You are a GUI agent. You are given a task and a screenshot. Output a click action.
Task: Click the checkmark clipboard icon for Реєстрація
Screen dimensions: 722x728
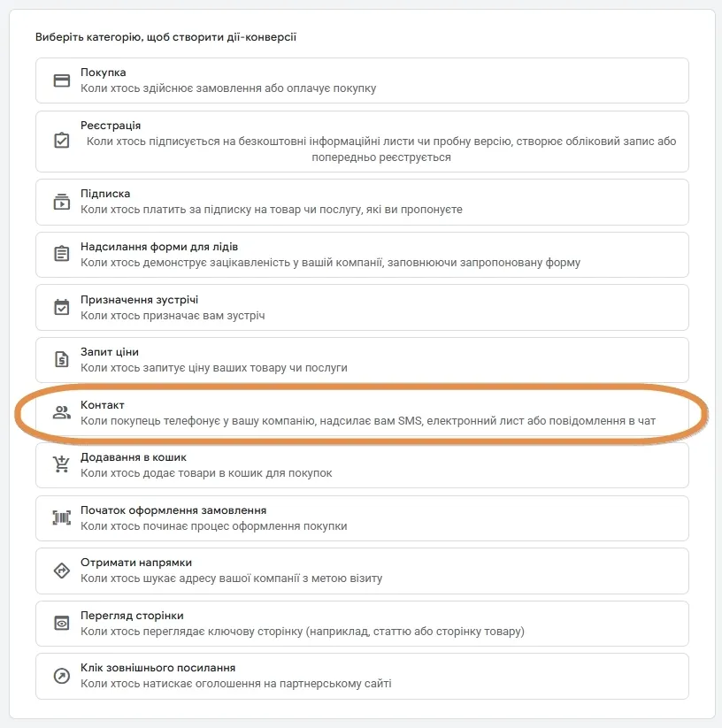tap(62, 141)
